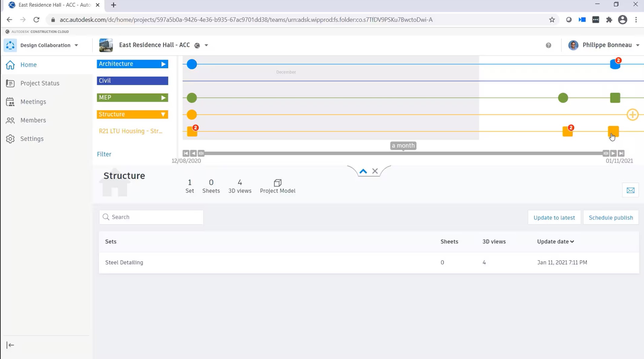Select the Project Status sidebar icon
The height and width of the screenshot is (359, 644).
10,83
